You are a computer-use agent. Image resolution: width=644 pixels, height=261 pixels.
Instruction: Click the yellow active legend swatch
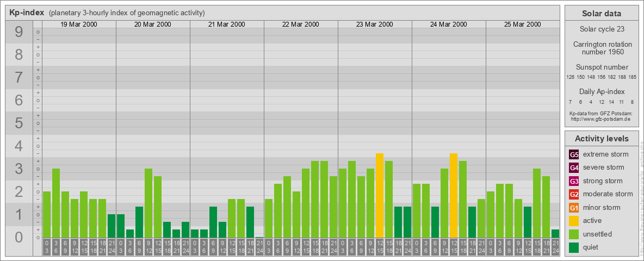coord(574,221)
